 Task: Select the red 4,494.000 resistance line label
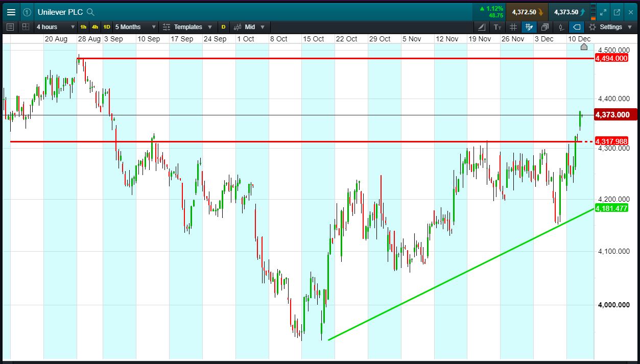(x=612, y=58)
